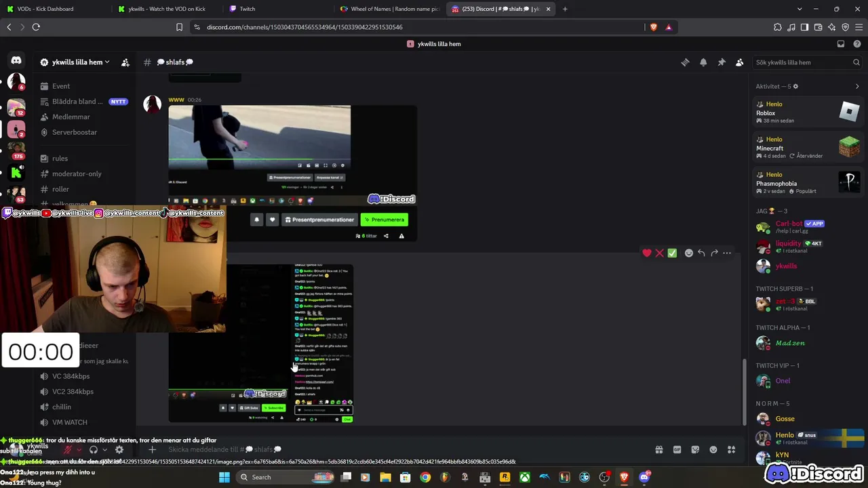Open the Discord inbox icon

[x=841, y=44]
